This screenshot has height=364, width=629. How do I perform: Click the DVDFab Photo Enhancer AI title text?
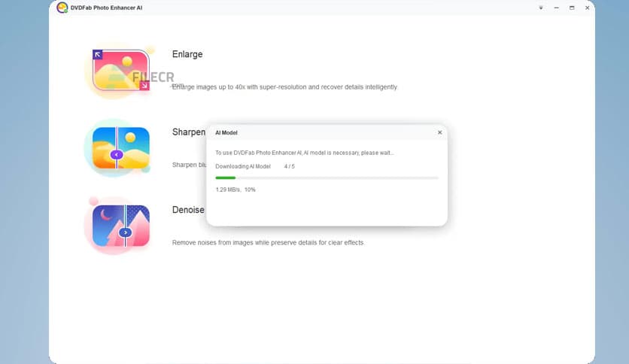pos(106,8)
